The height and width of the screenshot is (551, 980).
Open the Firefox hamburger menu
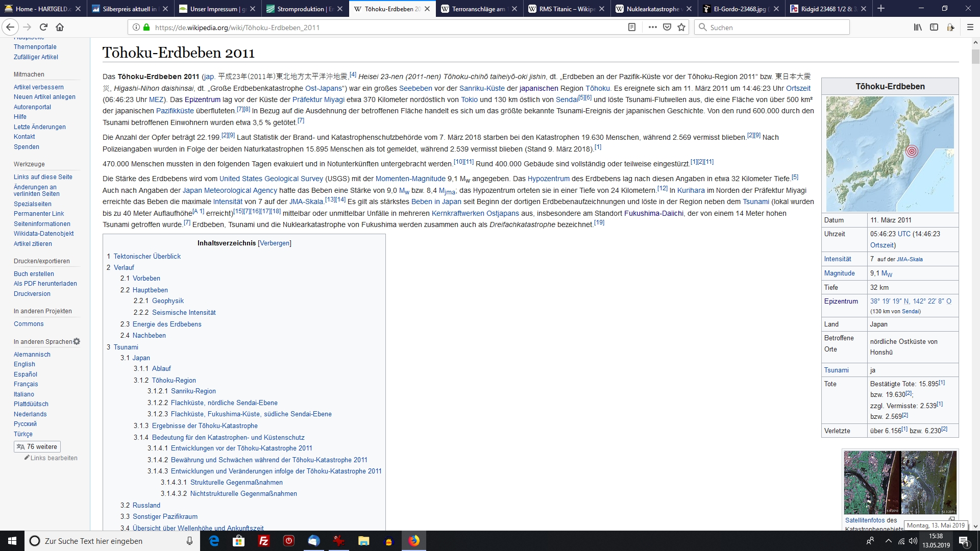click(x=970, y=27)
